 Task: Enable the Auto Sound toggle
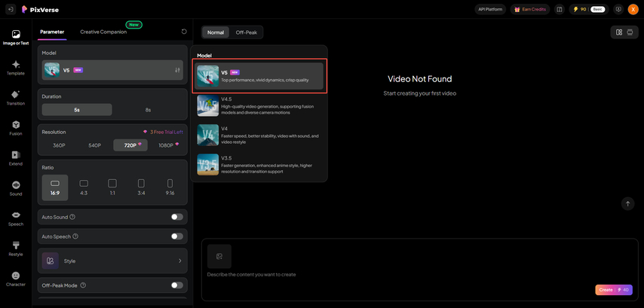click(176, 217)
